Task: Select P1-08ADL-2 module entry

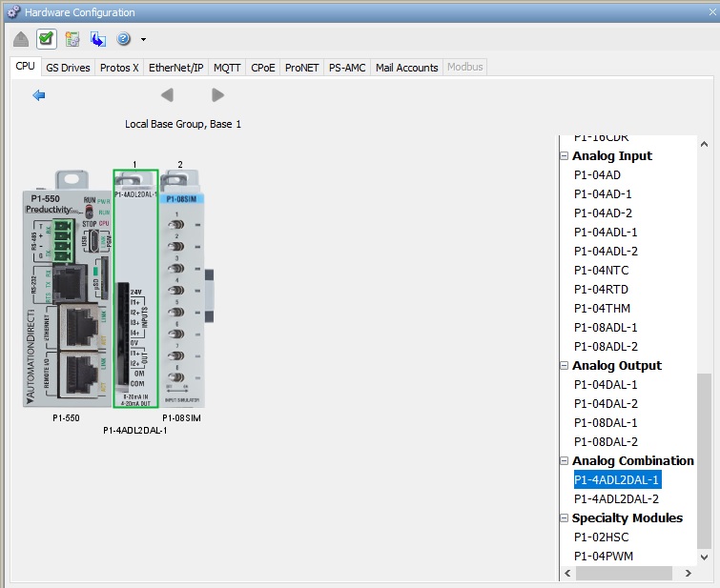Action: (x=606, y=347)
